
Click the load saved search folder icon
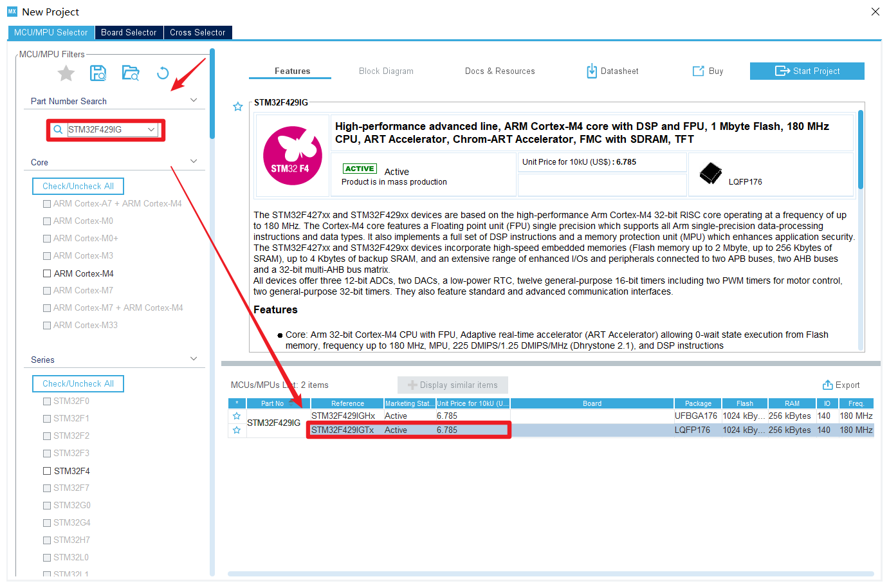tap(131, 73)
